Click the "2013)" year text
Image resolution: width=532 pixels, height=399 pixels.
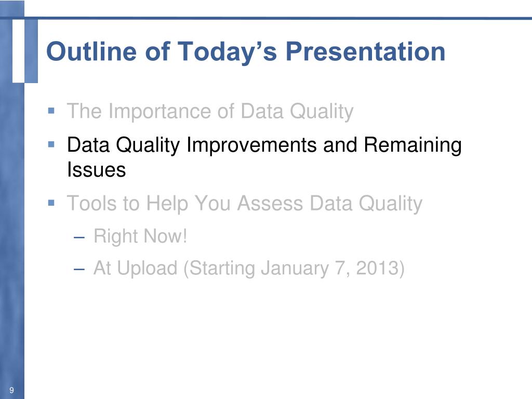click(x=380, y=269)
